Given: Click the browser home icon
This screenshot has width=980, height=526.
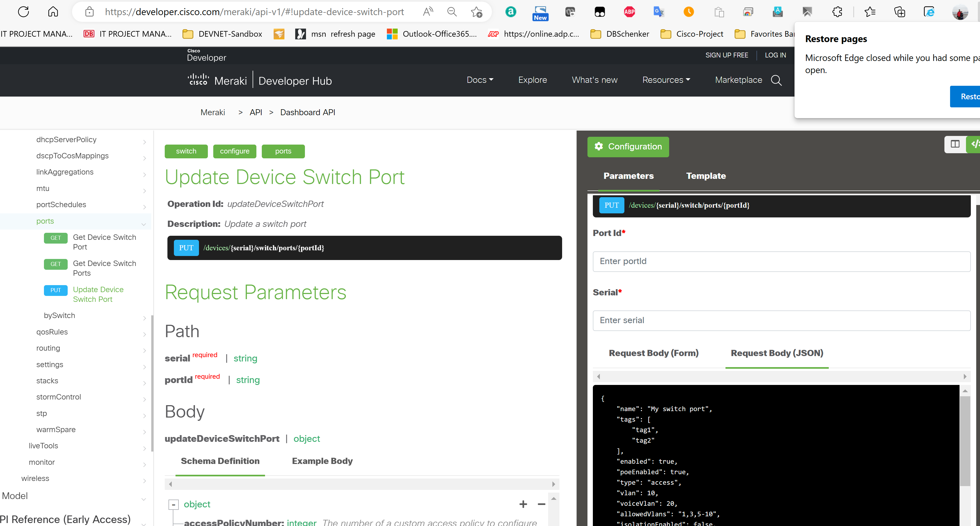Looking at the screenshot, I should click(53, 12).
